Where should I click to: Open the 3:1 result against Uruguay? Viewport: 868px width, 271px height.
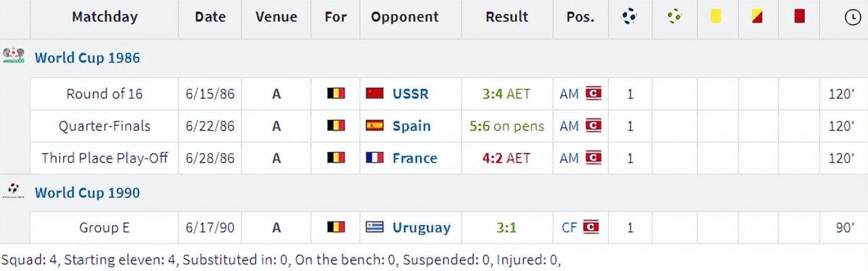point(506,228)
